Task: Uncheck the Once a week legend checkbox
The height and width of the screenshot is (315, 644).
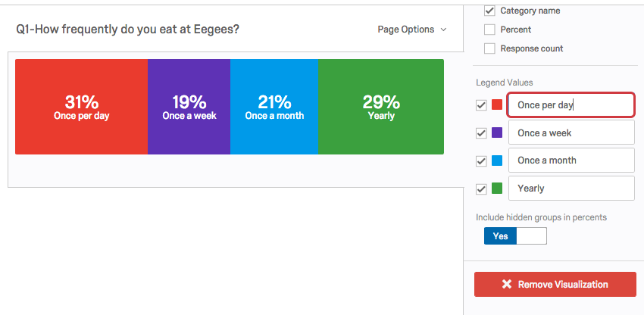Action: pos(481,133)
